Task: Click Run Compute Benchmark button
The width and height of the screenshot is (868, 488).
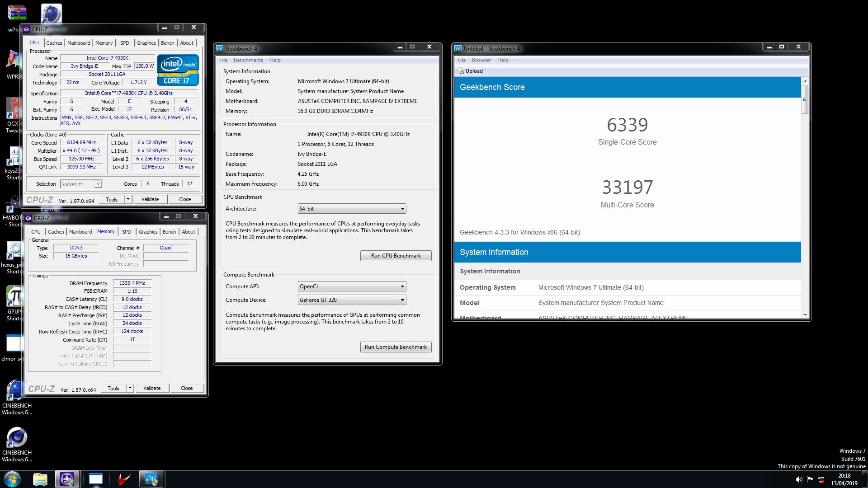Action: [x=396, y=347]
